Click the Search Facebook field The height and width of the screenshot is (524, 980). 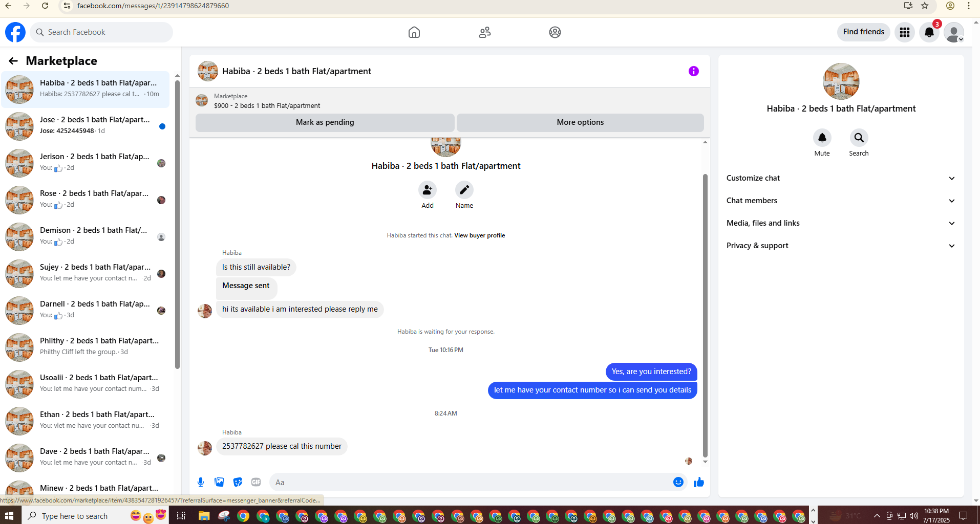pos(101,32)
